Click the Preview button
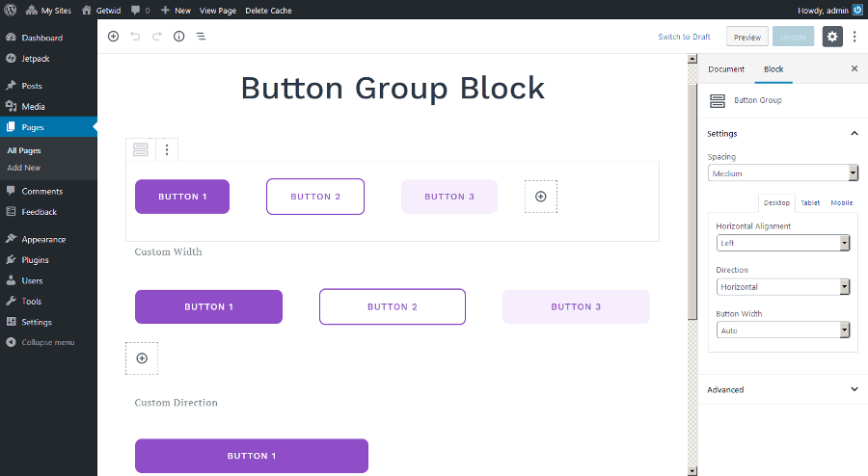Image resolution: width=868 pixels, height=476 pixels. pyautogui.click(x=746, y=37)
